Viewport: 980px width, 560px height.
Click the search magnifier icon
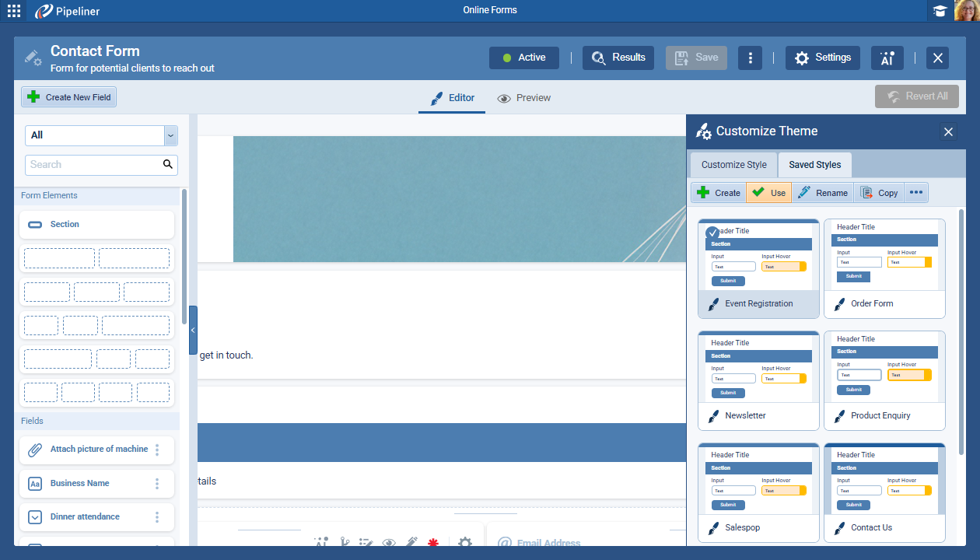click(x=167, y=165)
